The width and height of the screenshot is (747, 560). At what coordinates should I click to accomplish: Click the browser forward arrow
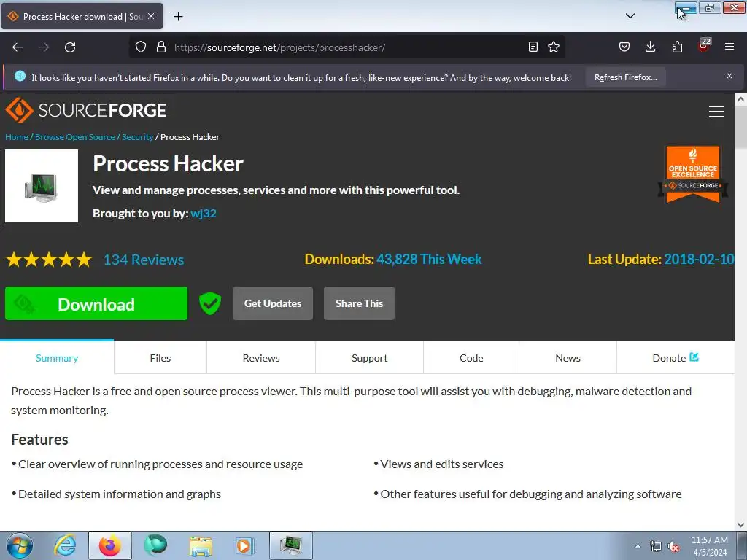click(44, 47)
